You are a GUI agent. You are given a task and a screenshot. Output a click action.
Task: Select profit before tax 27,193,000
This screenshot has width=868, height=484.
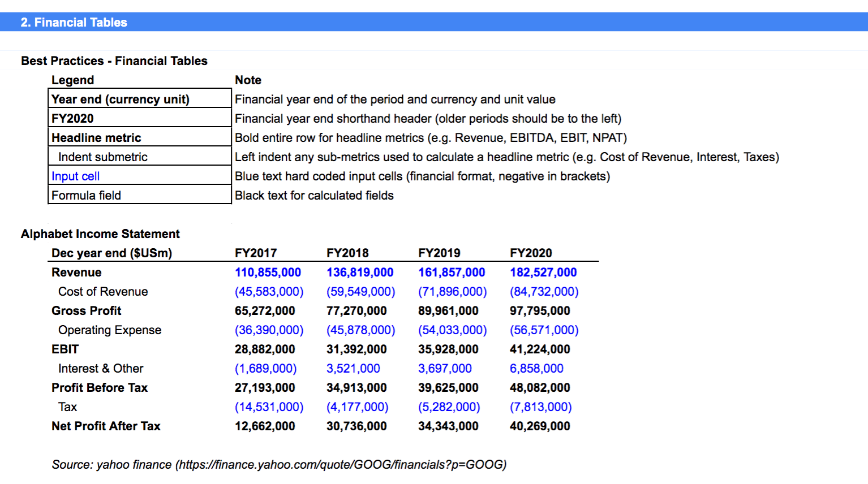(265, 388)
